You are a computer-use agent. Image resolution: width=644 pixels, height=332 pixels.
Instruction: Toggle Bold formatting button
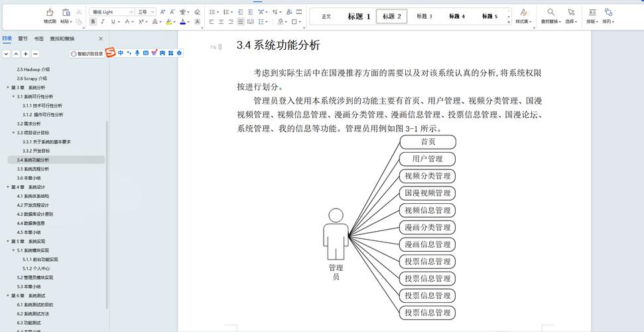click(x=94, y=22)
